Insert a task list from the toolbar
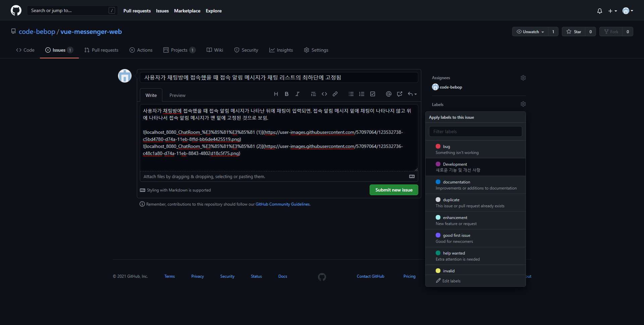Image resolution: width=644 pixels, height=325 pixels. pyautogui.click(x=373, y=94)
